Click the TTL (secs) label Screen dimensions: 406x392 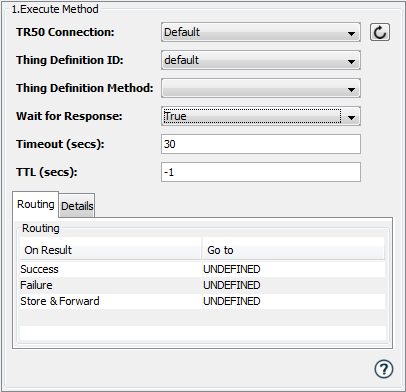point(47,172)
